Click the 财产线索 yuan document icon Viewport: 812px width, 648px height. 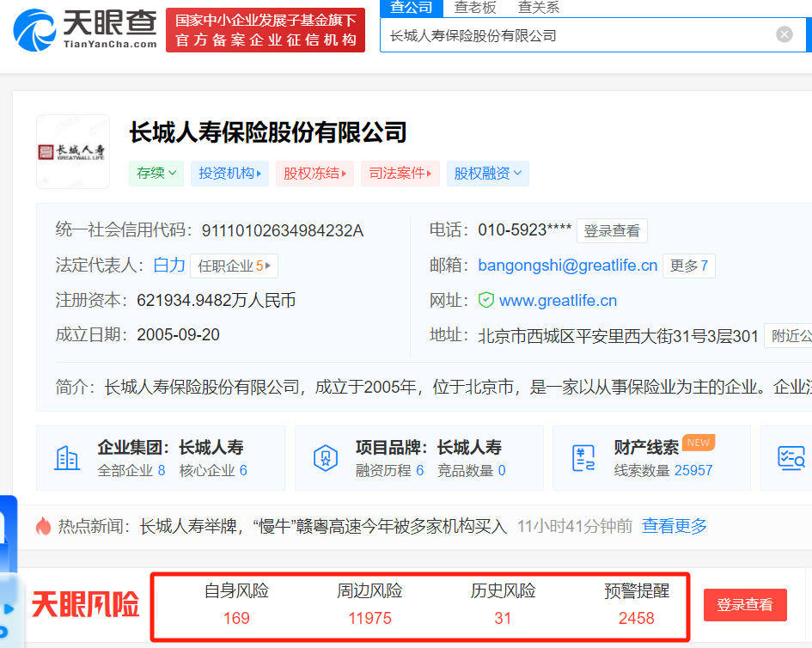(x=584, y=458)
